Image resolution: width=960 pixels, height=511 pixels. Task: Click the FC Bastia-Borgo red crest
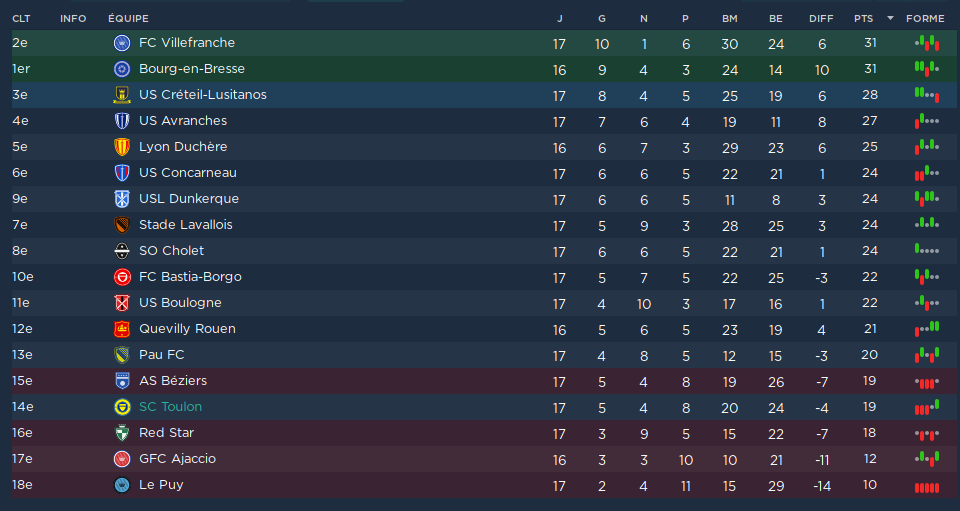tap(122, 277)
